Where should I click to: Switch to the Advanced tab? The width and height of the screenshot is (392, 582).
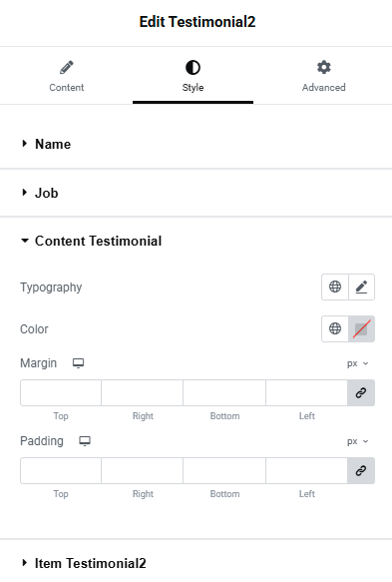click(x=324, y=77)
